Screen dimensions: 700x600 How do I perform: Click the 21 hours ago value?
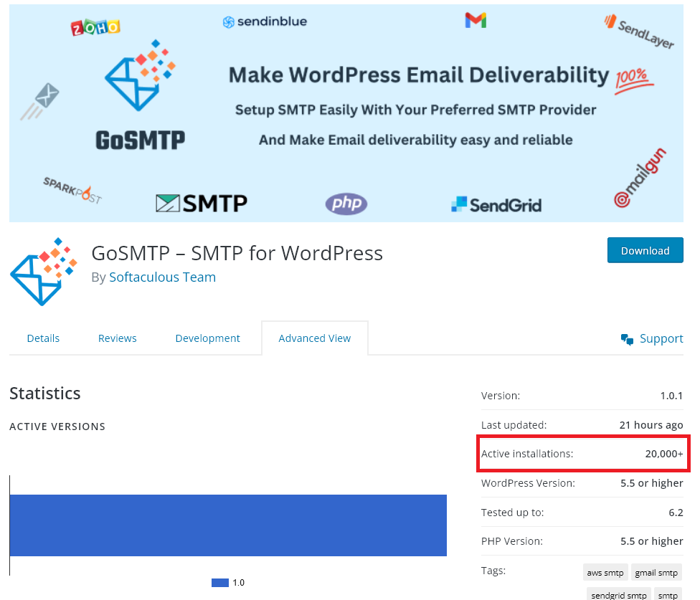[x=651, y=425]
